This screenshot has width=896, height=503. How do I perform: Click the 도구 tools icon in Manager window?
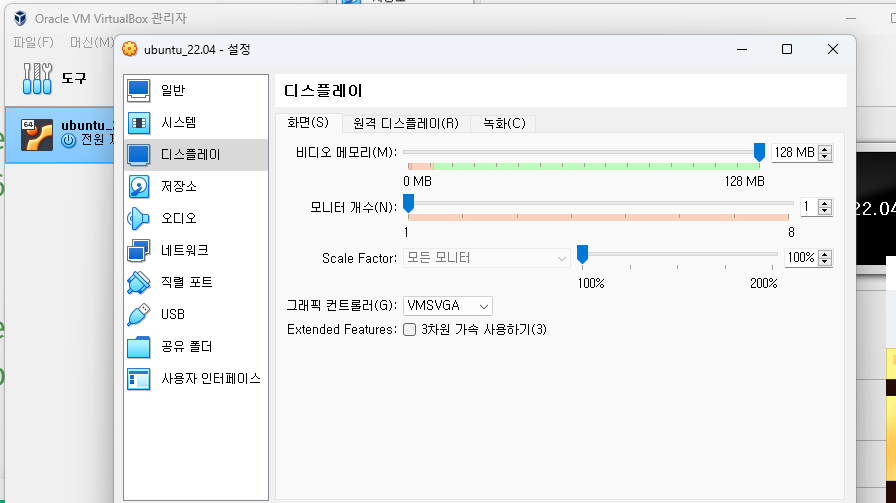click(37, 78)
